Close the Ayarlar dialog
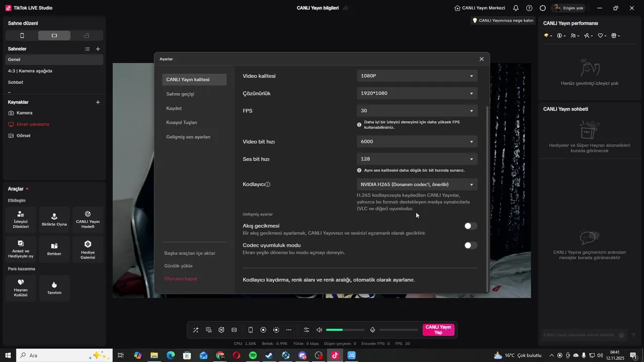Image resolution: width=644 pixels, height=362 pixels. (x=481, y=59)
